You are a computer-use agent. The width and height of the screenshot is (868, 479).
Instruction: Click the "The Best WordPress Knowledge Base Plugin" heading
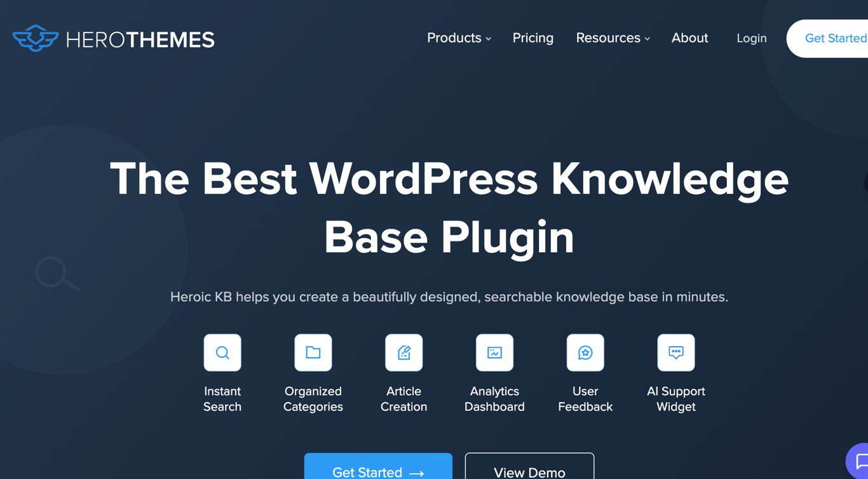(449, 208)
